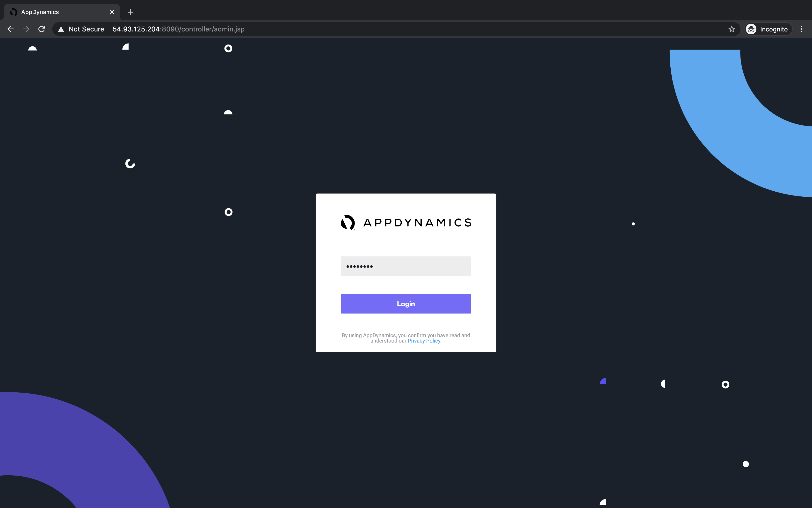812x508 pixels.
Task: Open the Incognito profile indicator
Action: point(768,29)
